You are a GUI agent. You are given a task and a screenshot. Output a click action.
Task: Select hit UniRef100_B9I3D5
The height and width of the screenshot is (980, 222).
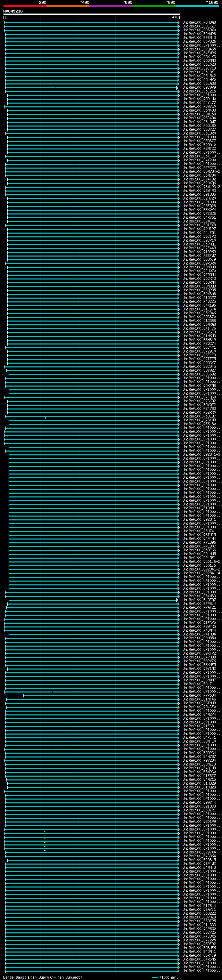point(199,194)
